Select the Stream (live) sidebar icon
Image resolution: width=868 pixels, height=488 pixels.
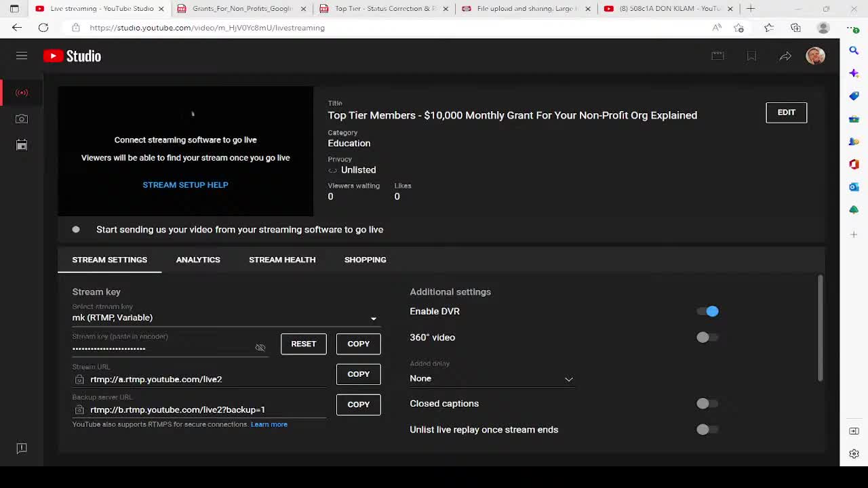(22, 93)
